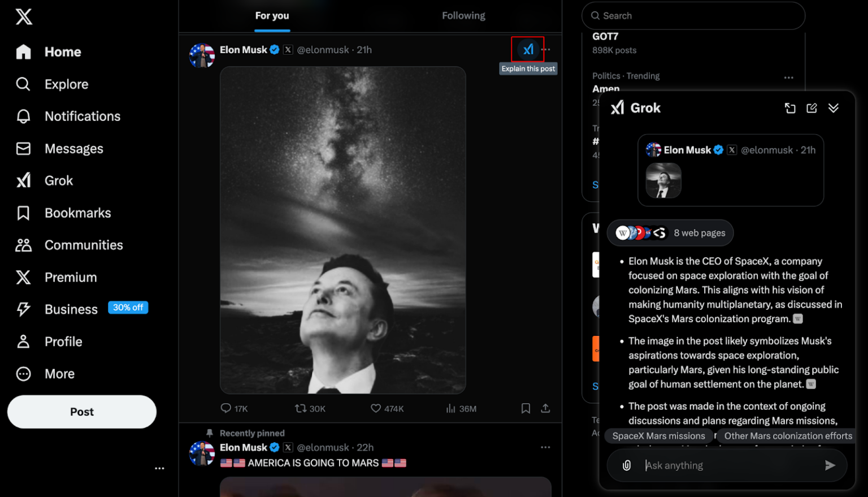868x497 pixels.
Task: Switch to the Following tab
Action: [x=463, y=15]
